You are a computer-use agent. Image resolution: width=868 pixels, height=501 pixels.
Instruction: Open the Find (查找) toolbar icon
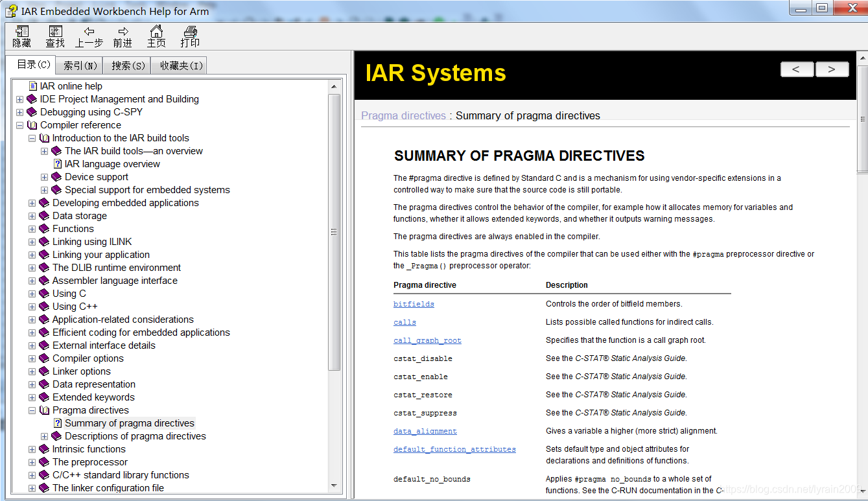pos(56,31)
